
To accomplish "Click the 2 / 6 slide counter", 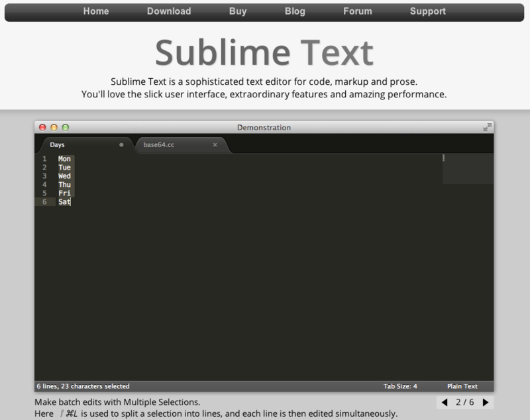I will [x=465, y=402].
